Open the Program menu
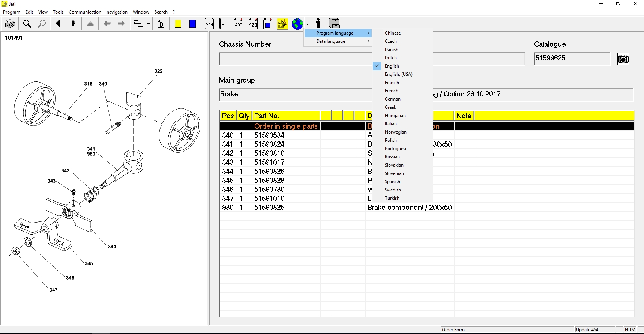The height and width of the screenshot is (334, 644). pos(12,12)
